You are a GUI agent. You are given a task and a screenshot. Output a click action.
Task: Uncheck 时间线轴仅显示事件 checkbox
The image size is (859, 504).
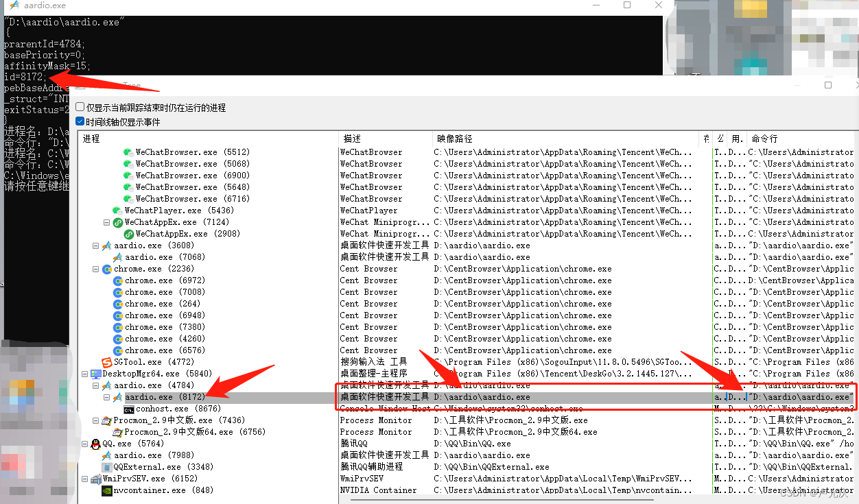tap(81, 122)
